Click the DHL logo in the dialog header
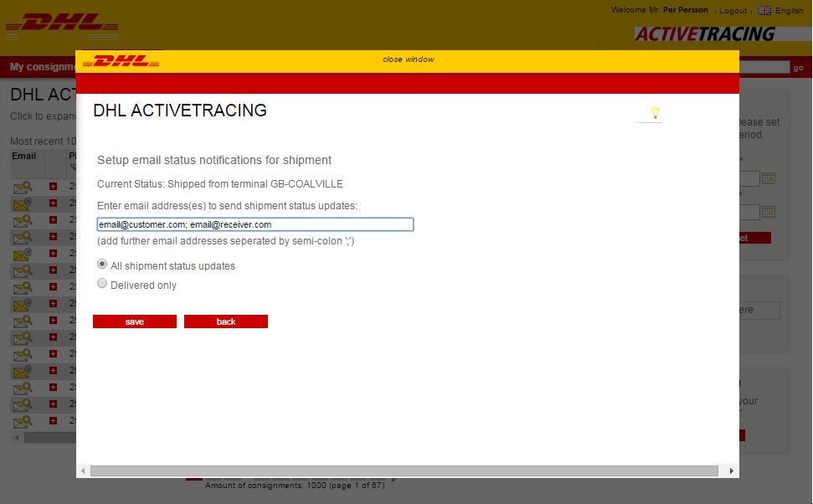The height and width of the screenshot is (504, 813). pyautogui.click(x=121, y=61)
